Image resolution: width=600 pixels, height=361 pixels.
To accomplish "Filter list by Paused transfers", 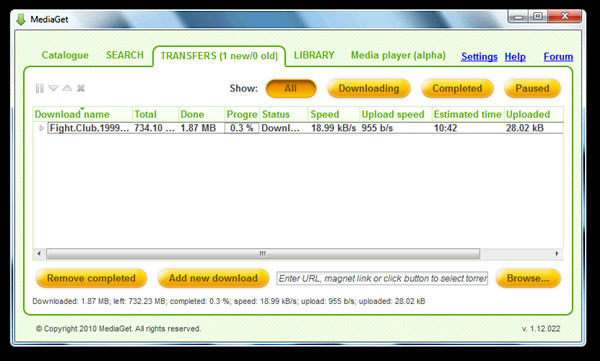I will [x=532, y=88].
